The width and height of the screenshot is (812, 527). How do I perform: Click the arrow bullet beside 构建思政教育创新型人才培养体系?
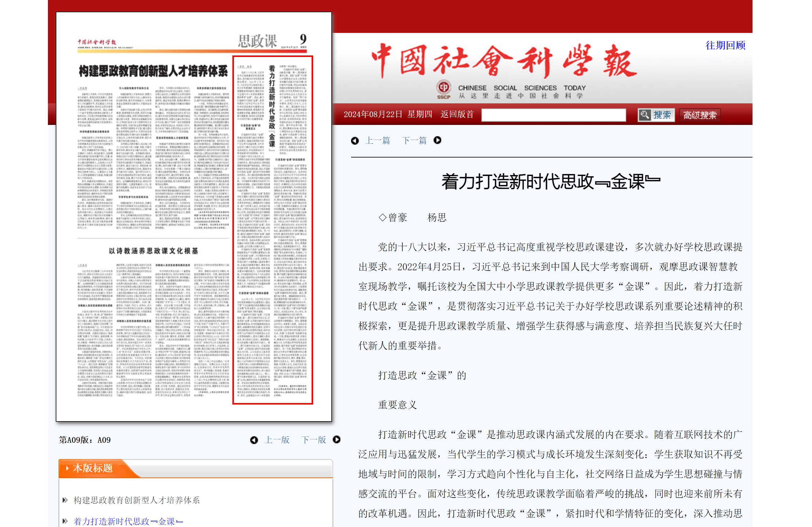pyautogui.click(x=65, y=500)
